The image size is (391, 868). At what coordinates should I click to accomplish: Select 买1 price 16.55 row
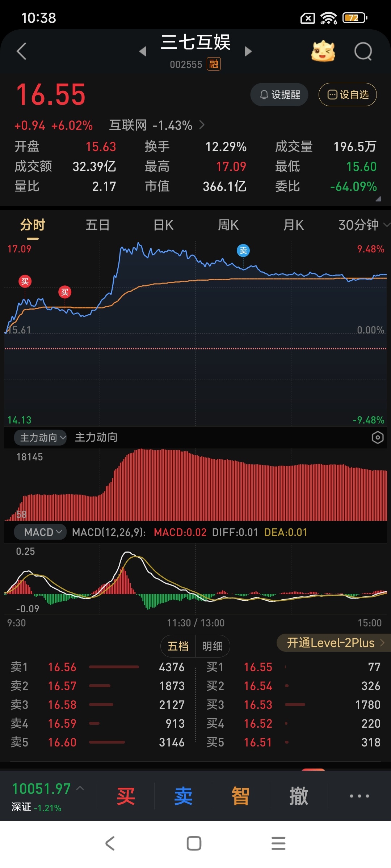[x=293, y=667]
